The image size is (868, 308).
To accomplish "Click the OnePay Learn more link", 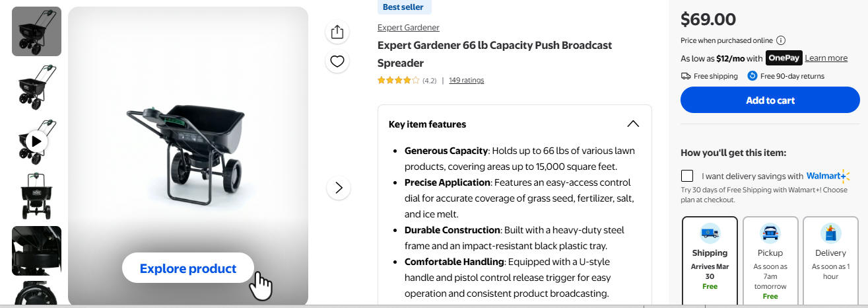I will pyautogui.click(x=826, y=58).
